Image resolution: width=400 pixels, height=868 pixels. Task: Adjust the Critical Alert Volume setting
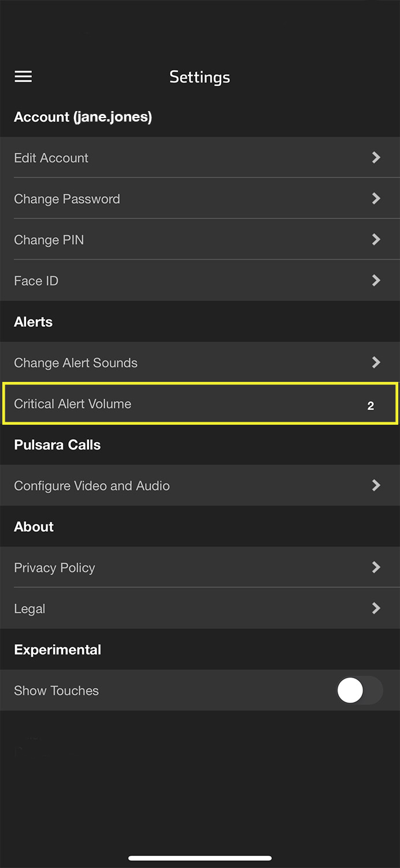tap(200, 403)
